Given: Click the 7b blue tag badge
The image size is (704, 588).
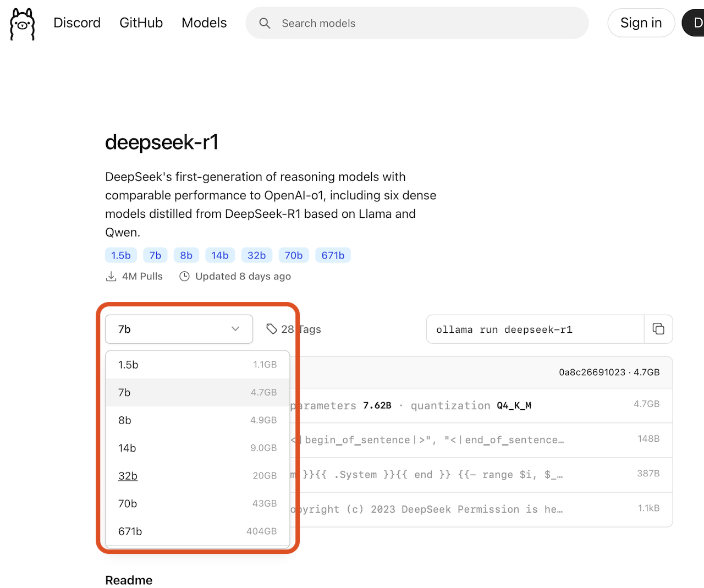Looking at the screenshot, I should click(155, 255).
